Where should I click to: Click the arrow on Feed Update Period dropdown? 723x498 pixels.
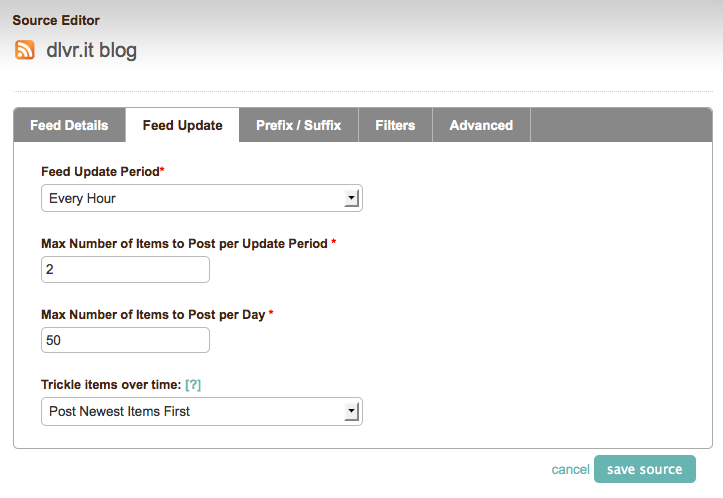[351, 198]
